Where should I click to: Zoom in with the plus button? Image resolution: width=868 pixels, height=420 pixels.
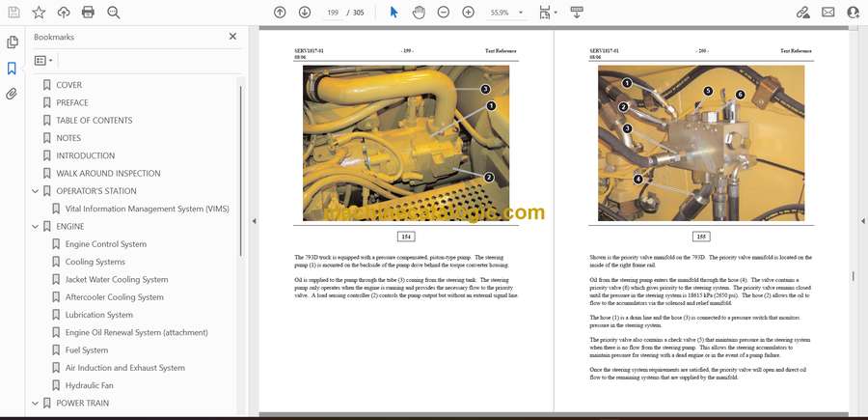[x=469, y=13]
